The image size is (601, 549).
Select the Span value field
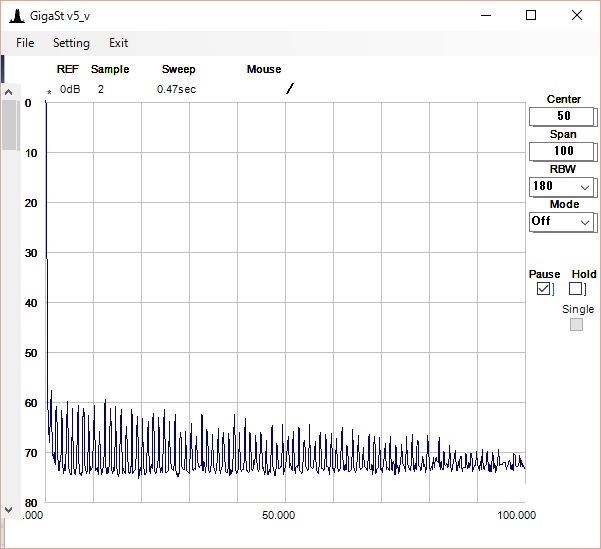[x=562, y=151]
